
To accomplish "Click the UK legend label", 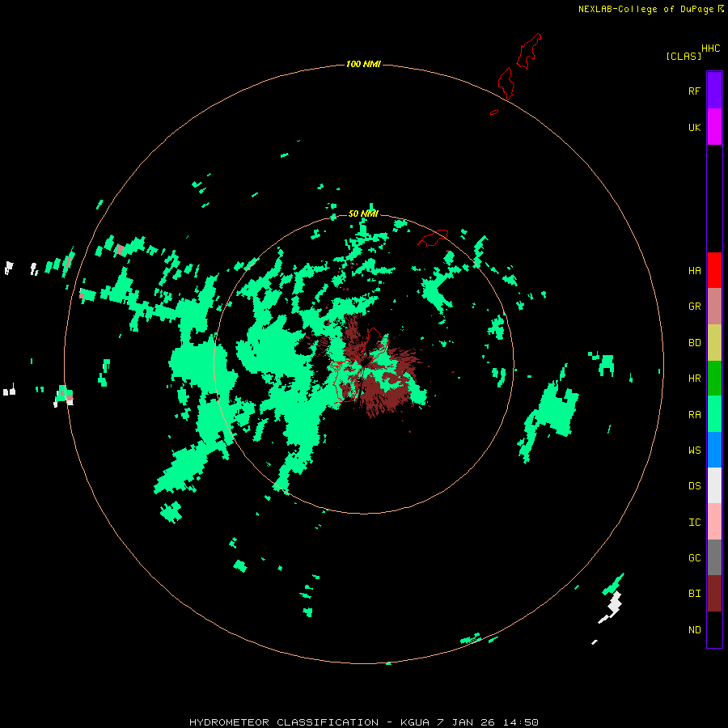I will pos(694,127).
